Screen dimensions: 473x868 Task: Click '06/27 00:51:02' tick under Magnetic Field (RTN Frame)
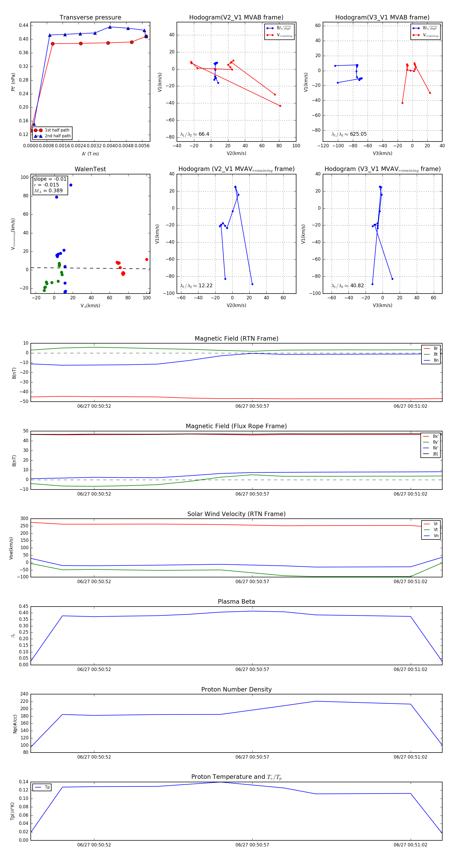(410, 406)
